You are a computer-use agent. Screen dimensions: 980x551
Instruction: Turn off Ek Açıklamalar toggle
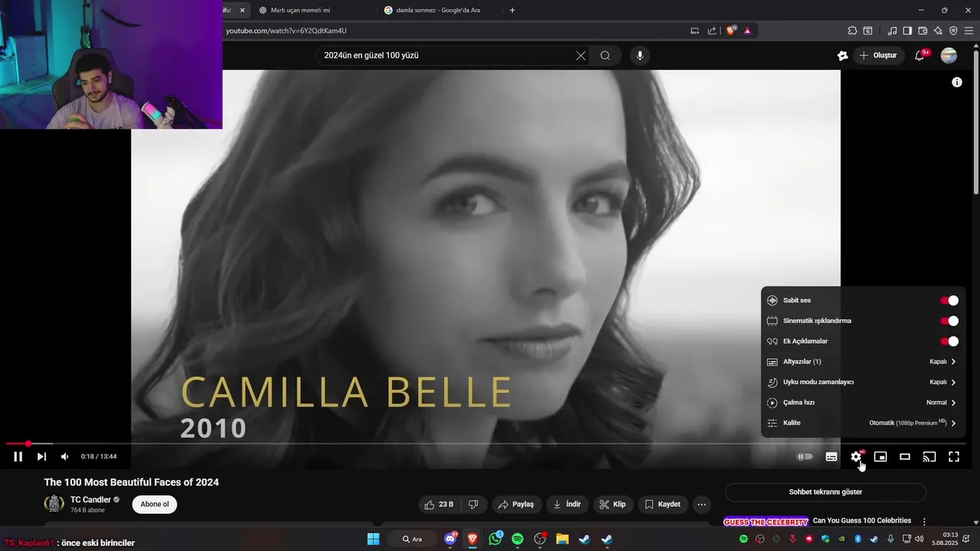[949, 341]
